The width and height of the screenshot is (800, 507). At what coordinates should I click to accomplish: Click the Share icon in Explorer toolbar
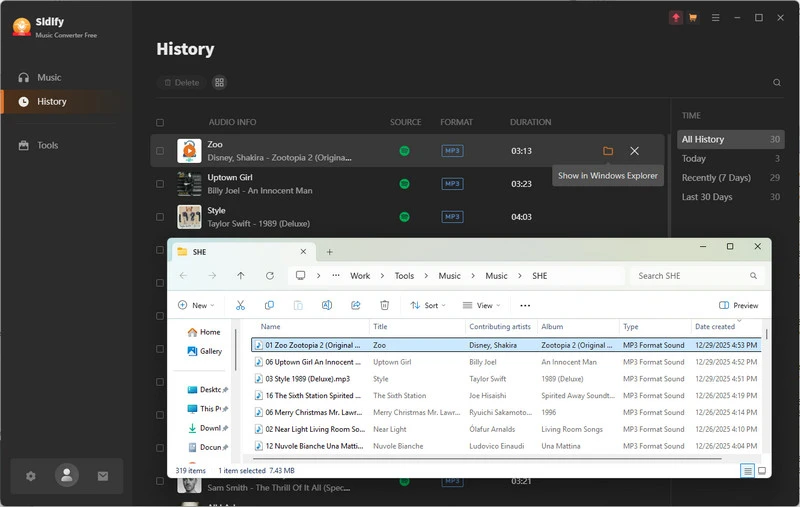356,305
